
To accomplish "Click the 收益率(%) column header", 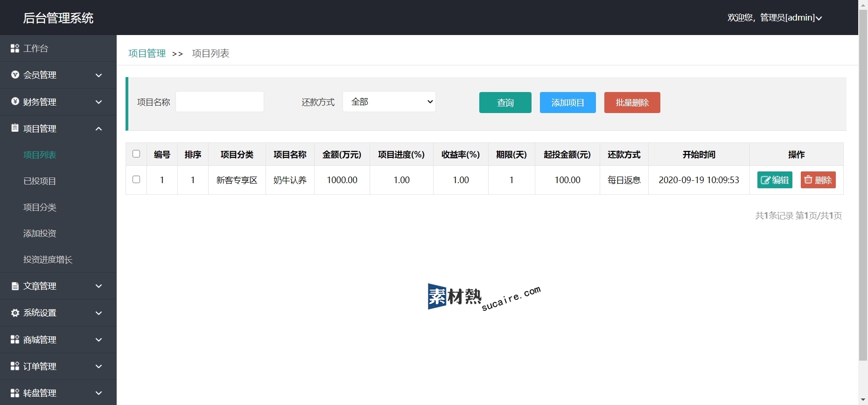I will (461, 155).
